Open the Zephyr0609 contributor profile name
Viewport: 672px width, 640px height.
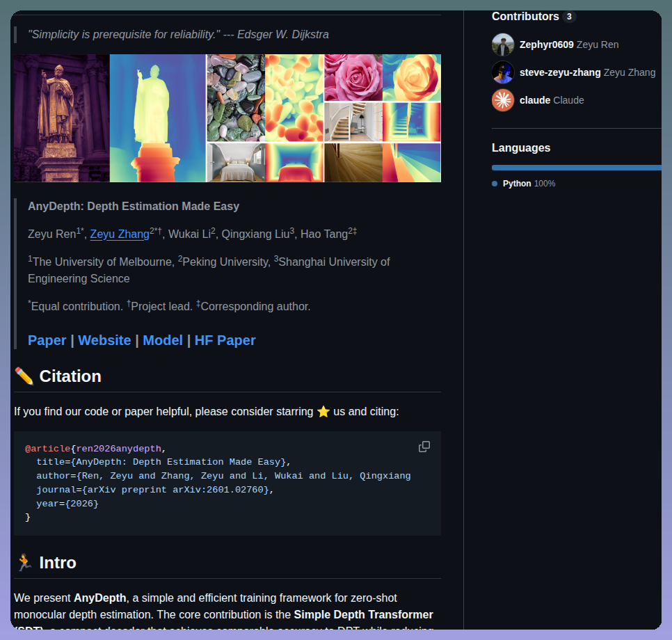[546, 45]
